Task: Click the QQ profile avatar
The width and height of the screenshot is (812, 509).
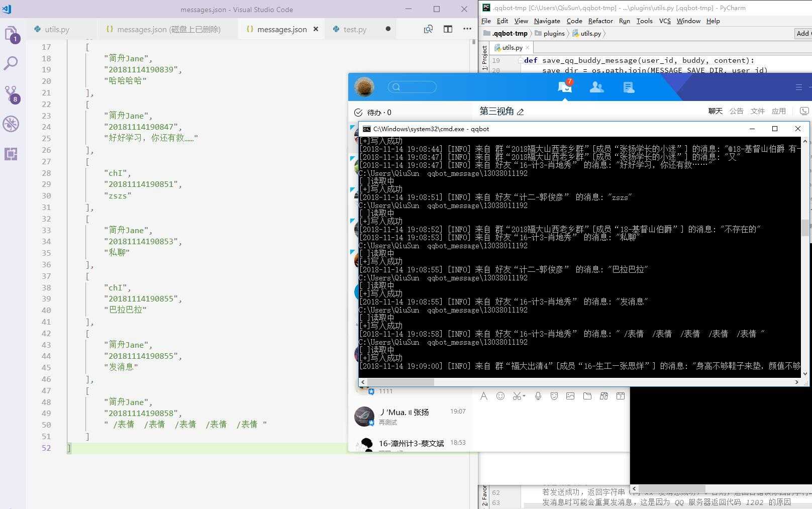Action: [x=364, y=87]
